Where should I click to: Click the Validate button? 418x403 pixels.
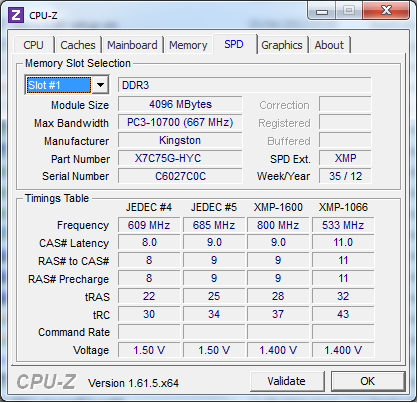tap(286, 381)
